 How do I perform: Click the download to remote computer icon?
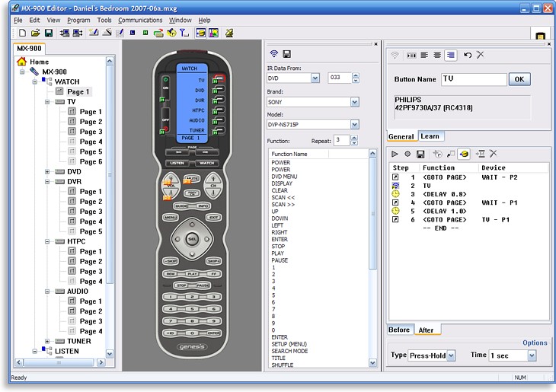point(65,33)
